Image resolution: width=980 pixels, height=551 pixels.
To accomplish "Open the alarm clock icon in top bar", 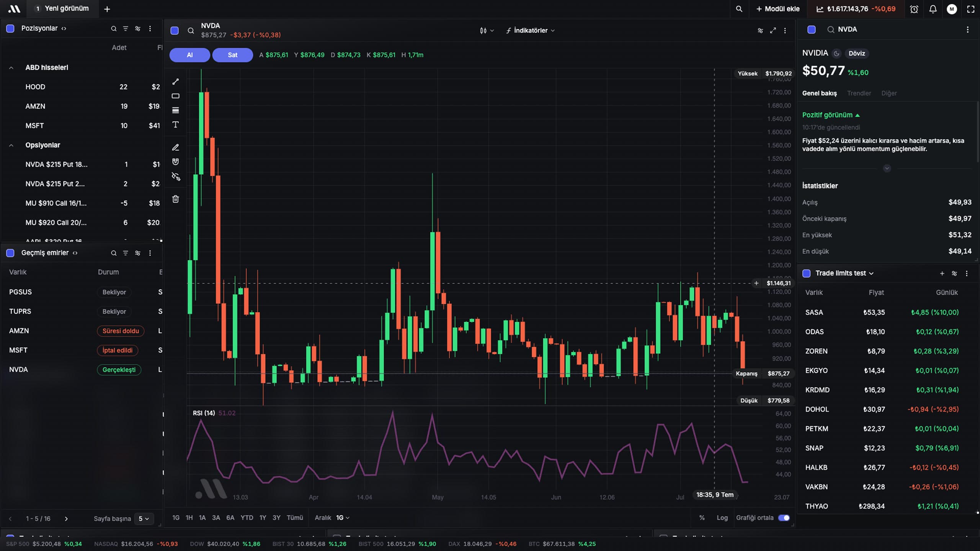I will pyautogui.click(x=914, y=9).
